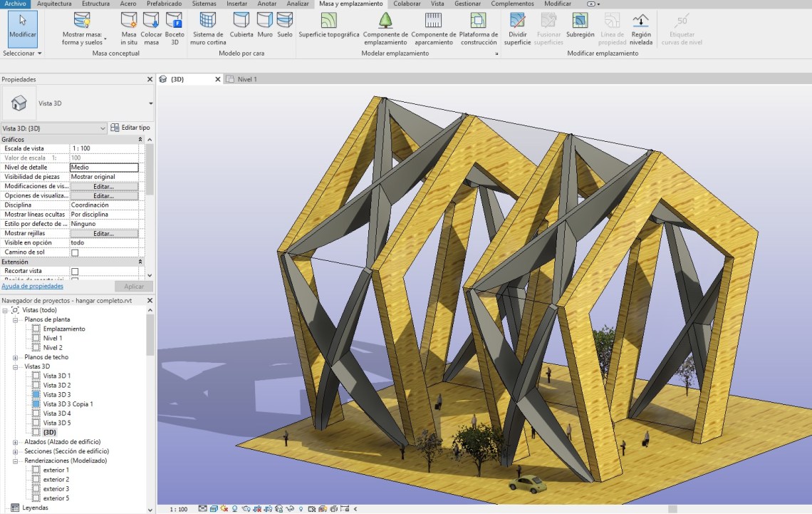This screenshot has height=514, width=812.
Task: Toggle the Recortar vista checkbox
Action: (x=75, y=272)
